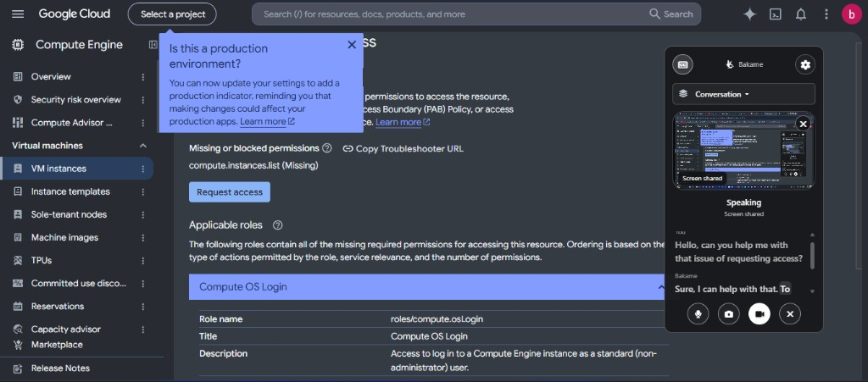Open more options for TPUs
Viewport: 868px width, 382px height.
142,260
